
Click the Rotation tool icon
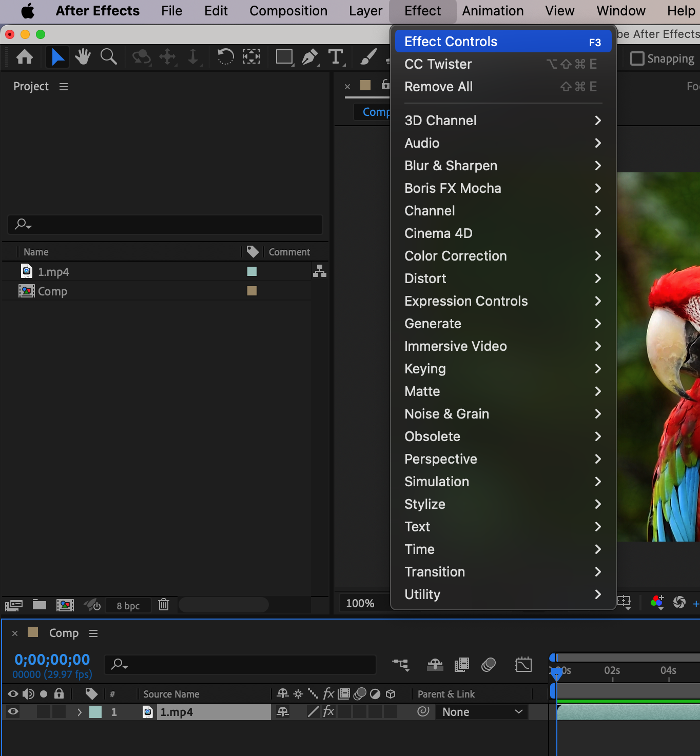coord(225,57)
